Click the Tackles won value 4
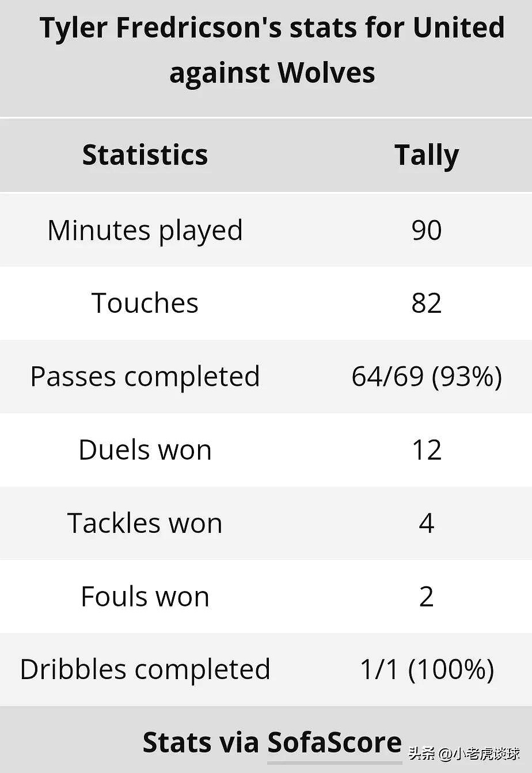 point(427,523)
